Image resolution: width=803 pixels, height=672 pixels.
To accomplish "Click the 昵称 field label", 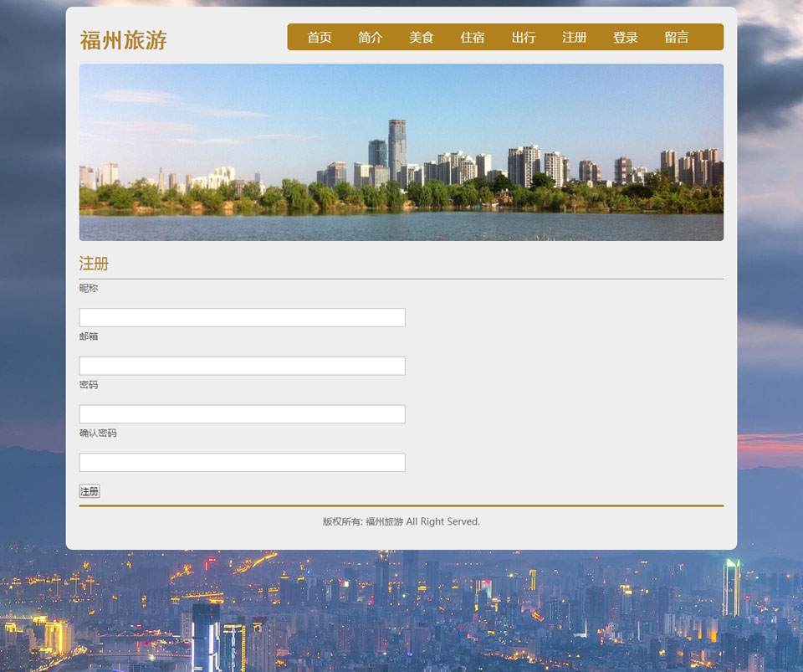I will (x=89, y=288).
